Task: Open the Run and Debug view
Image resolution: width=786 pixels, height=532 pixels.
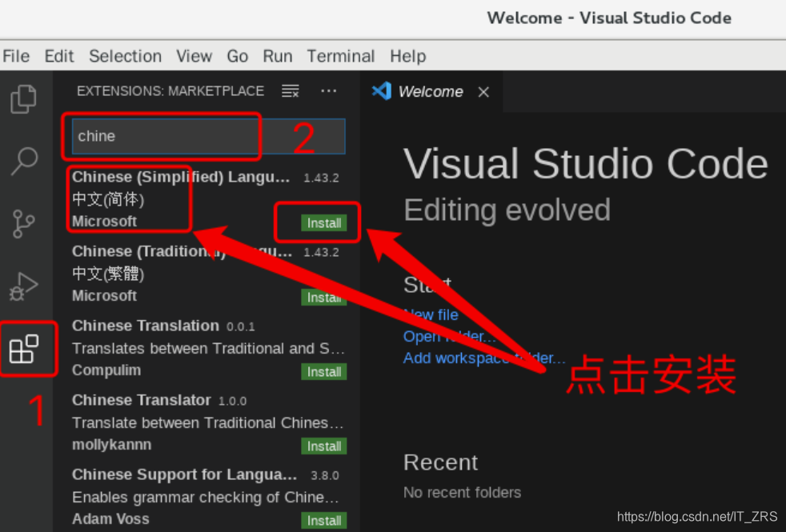Action: 23,286
